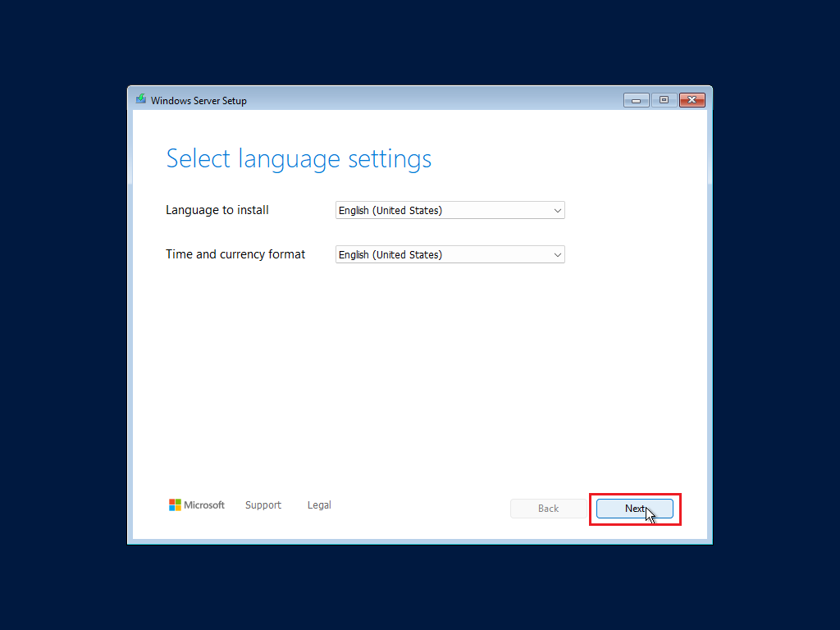Open the Language to install combo box

(443, 211)
